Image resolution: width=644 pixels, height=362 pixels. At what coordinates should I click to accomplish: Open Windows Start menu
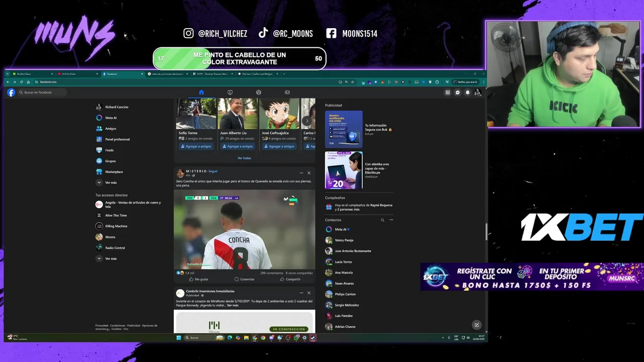pos(179,338)
